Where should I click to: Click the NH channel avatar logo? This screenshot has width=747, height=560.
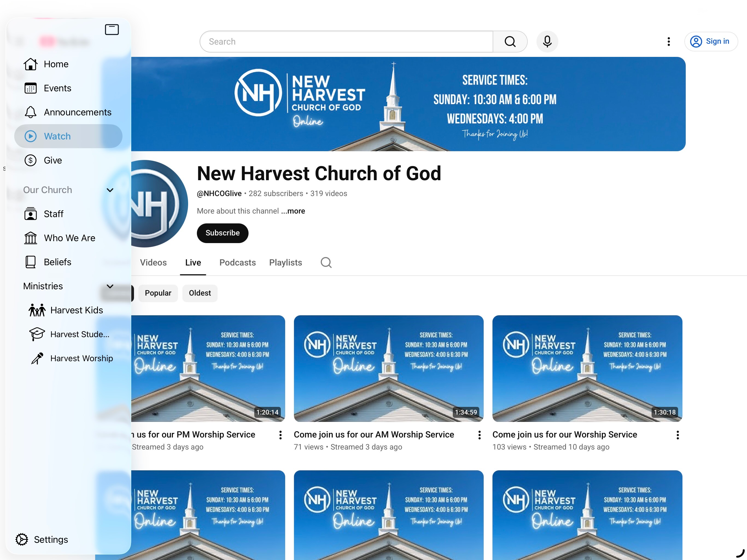point(159,204)
